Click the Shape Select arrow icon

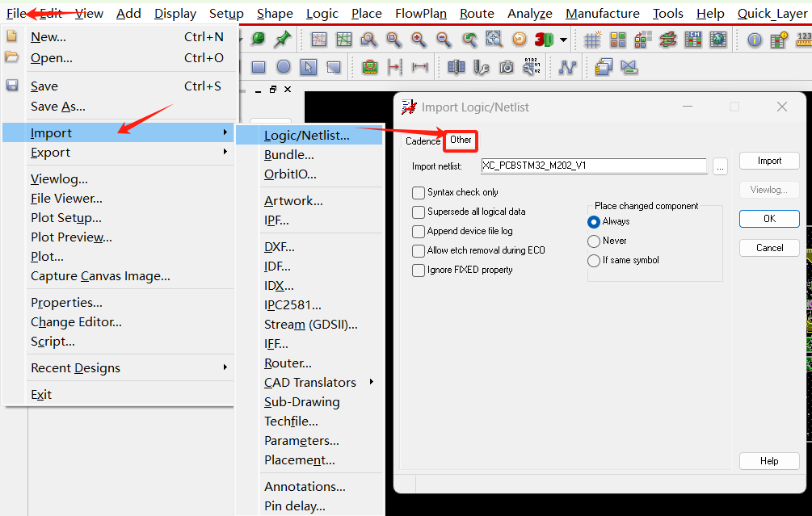point(308,67)
